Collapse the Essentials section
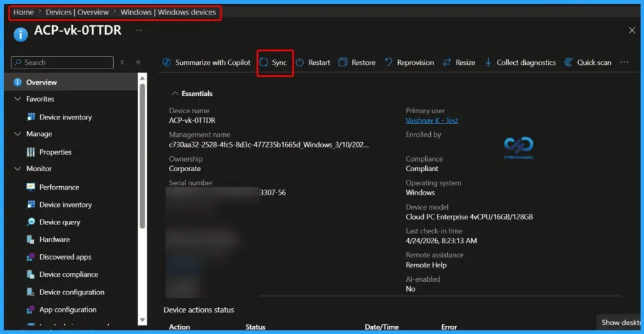The image size is (644, 334). coord(175,94)
